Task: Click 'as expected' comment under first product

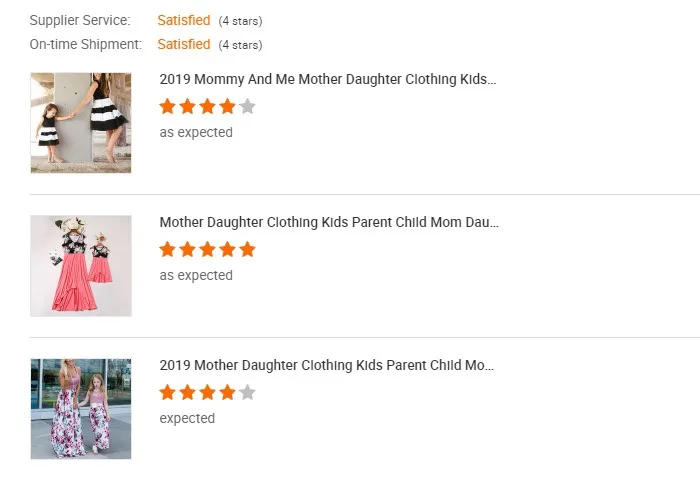Action: pos(196,133)
